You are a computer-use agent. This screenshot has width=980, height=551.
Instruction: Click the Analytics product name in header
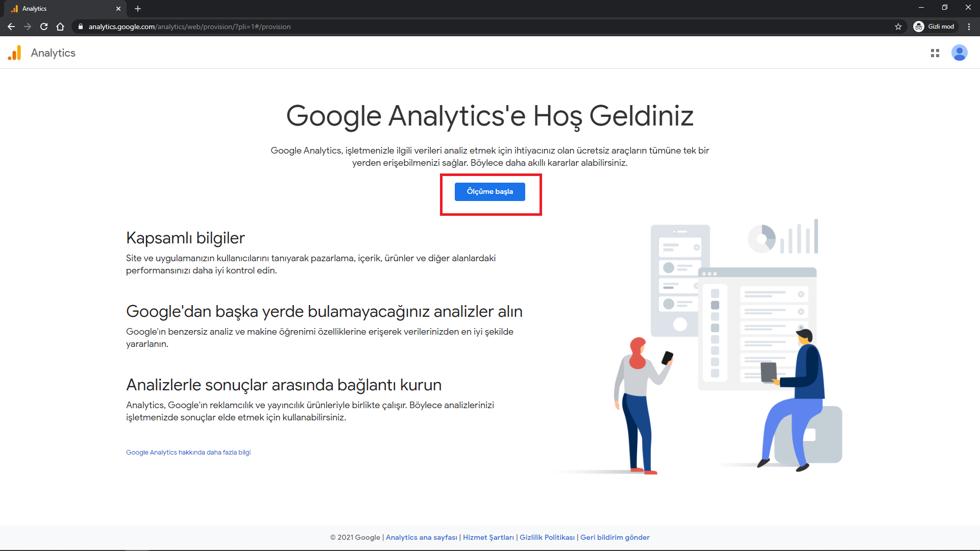[53, 53]
